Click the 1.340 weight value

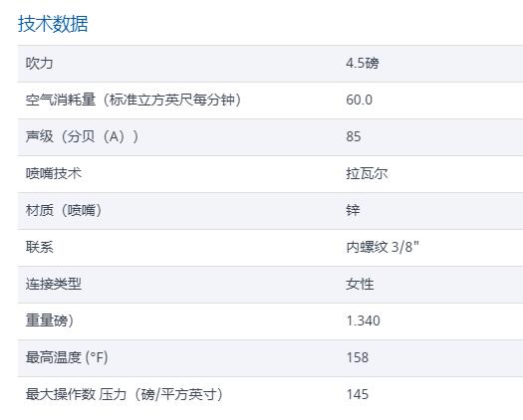(x=364, y=320)
